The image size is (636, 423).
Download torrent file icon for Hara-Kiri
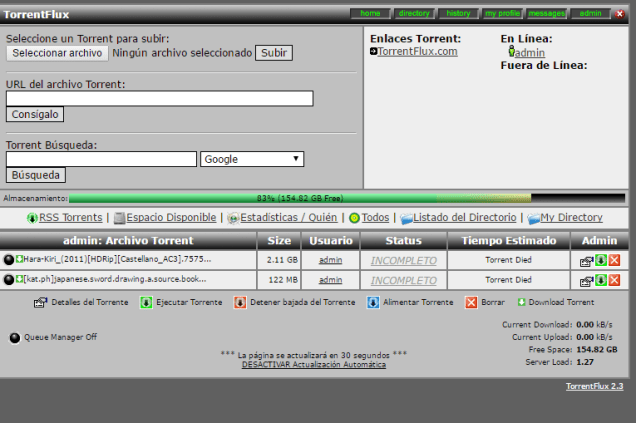19,259
